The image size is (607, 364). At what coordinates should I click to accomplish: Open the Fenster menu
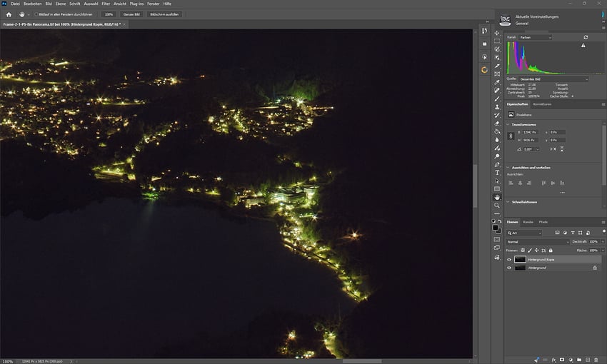(154, 4)
